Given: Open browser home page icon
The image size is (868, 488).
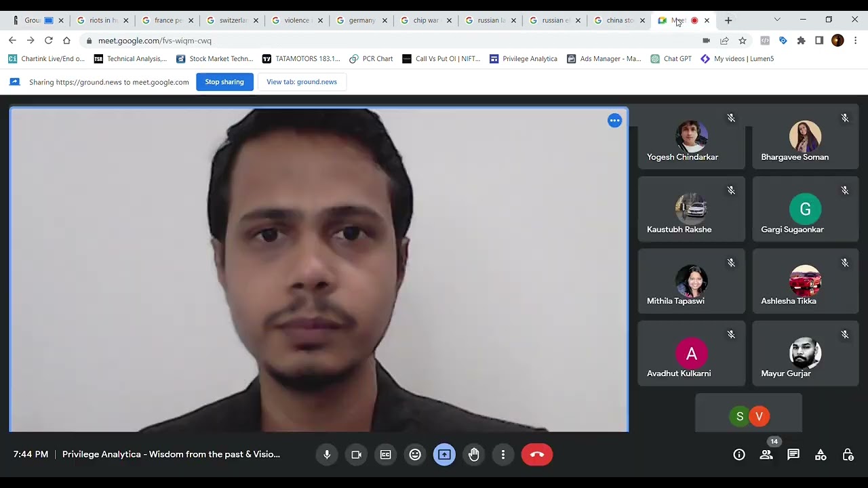Looking at the screenshot, I should (x=66, y=41).
